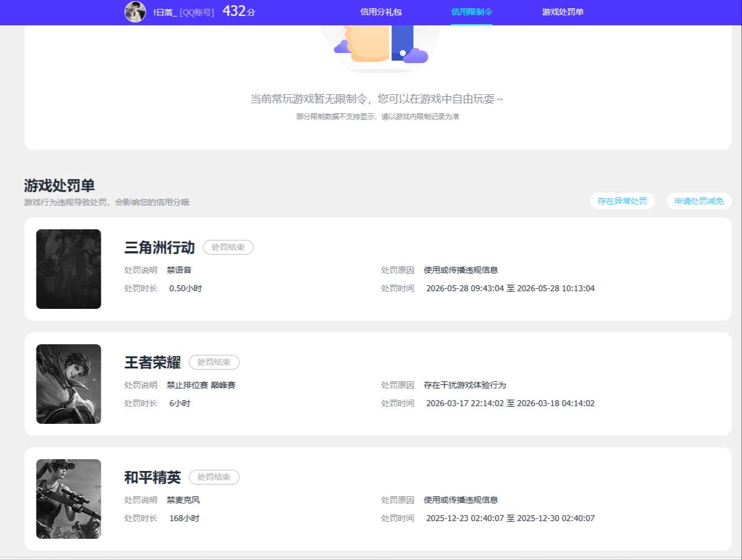Image resolution: width=742 pixels, height=560 pixels.
Task: Click the 三角洲行动 game title
Action: (159, 248)
